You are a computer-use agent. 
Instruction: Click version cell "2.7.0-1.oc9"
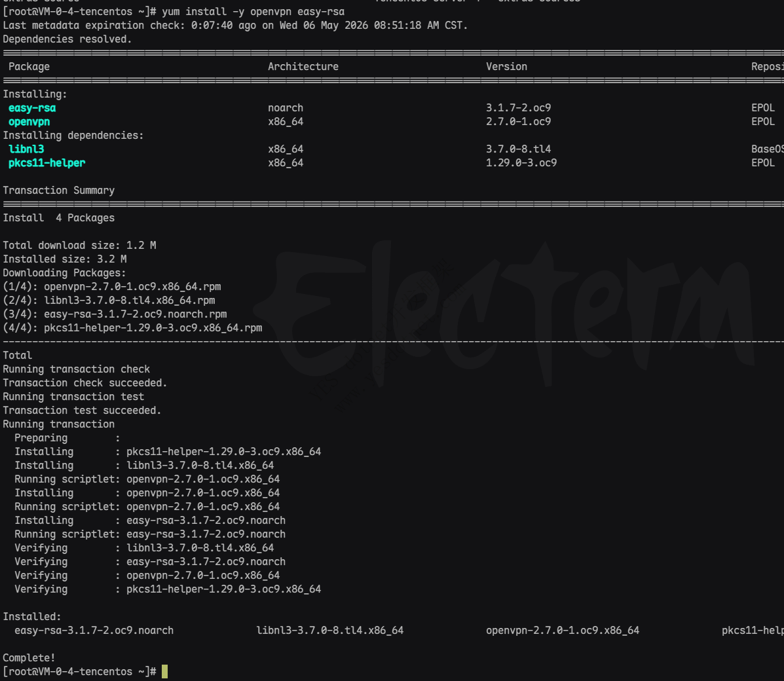click(519, 122)
